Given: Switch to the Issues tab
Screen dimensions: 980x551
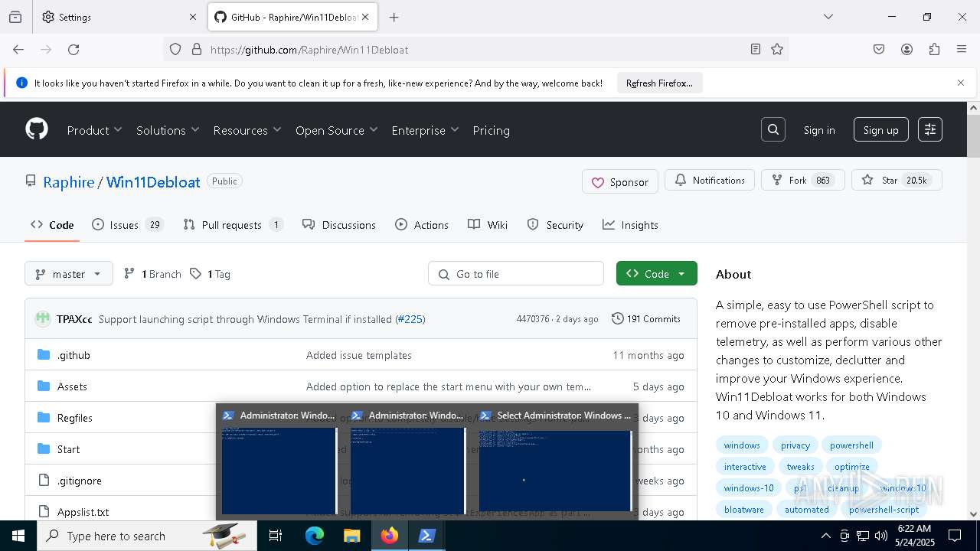Looking at the screenshot, I should pyautogui.click(x=128, y=225).
